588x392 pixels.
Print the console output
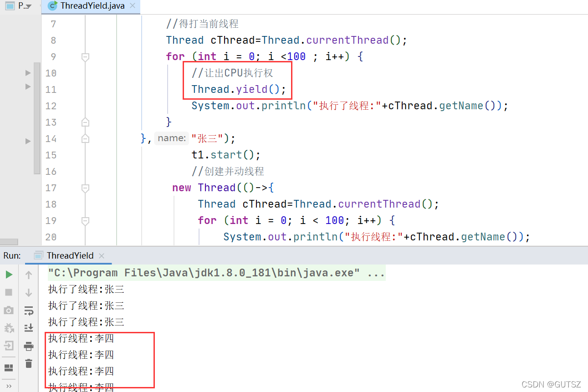[29, 346]
